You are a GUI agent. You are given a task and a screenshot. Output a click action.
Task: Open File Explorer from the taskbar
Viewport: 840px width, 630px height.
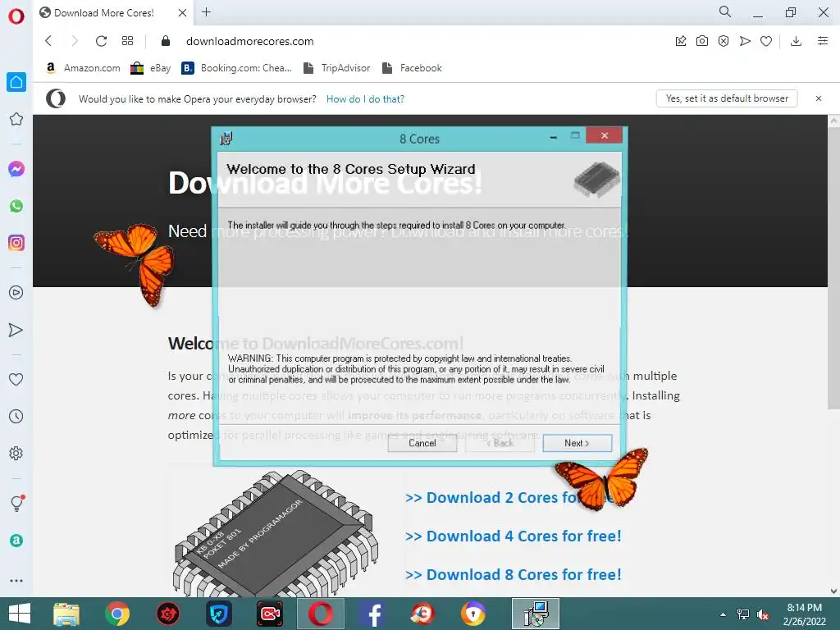coord(66,614)
